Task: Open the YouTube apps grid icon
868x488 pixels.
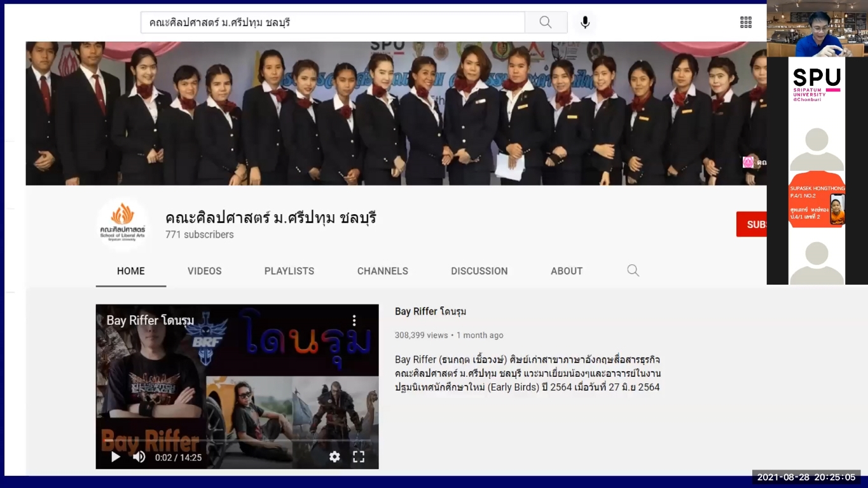Action: pyautogui.click(x=746, y=22)
